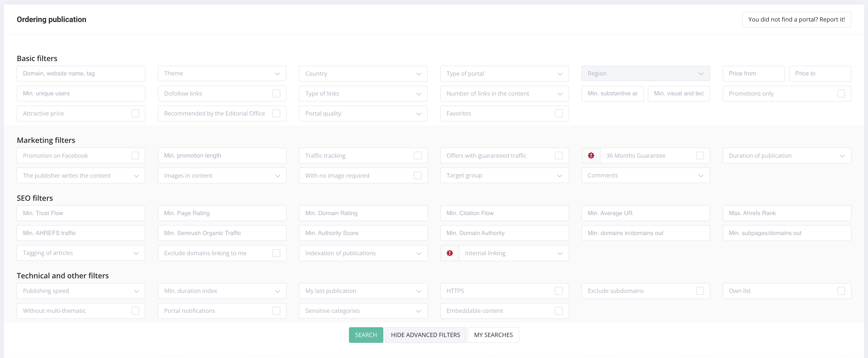Expand the Country selector
Viewport: 868px width, 358px height.
coord(363,74)
